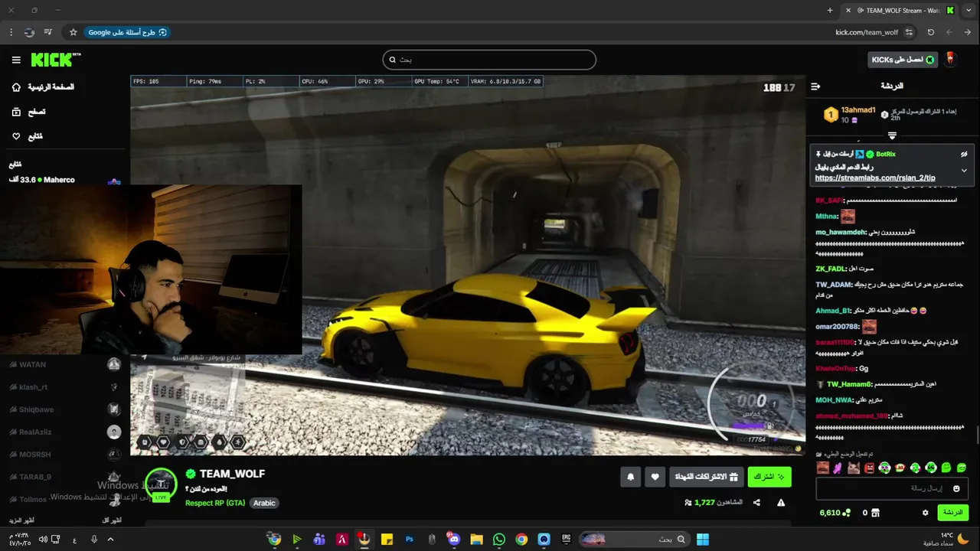Click the send message input field
980x551 pixels.
pos(891,488)
